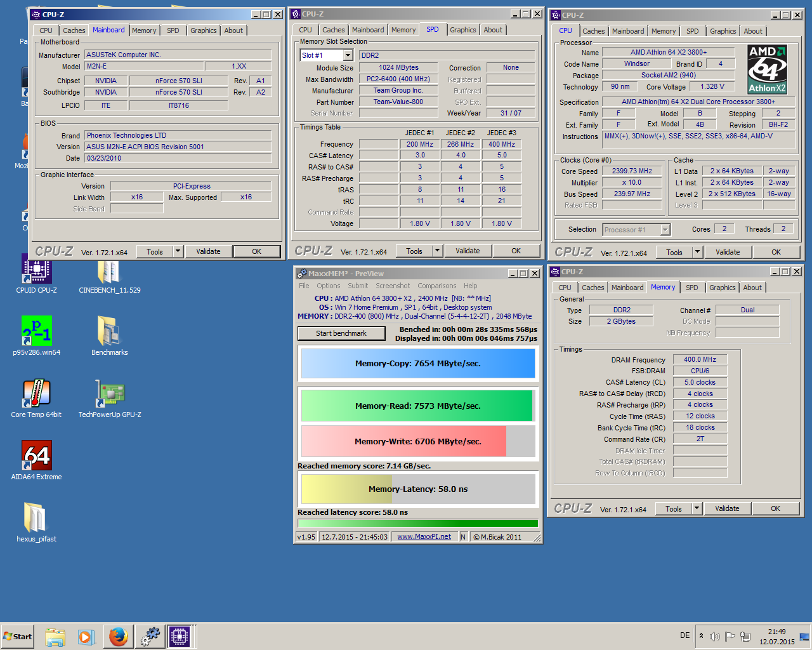The width and height of the screenshot is (812, 650).
Task: Open TechPowerUp GPU-Z desktop icon
Action: 109,397
